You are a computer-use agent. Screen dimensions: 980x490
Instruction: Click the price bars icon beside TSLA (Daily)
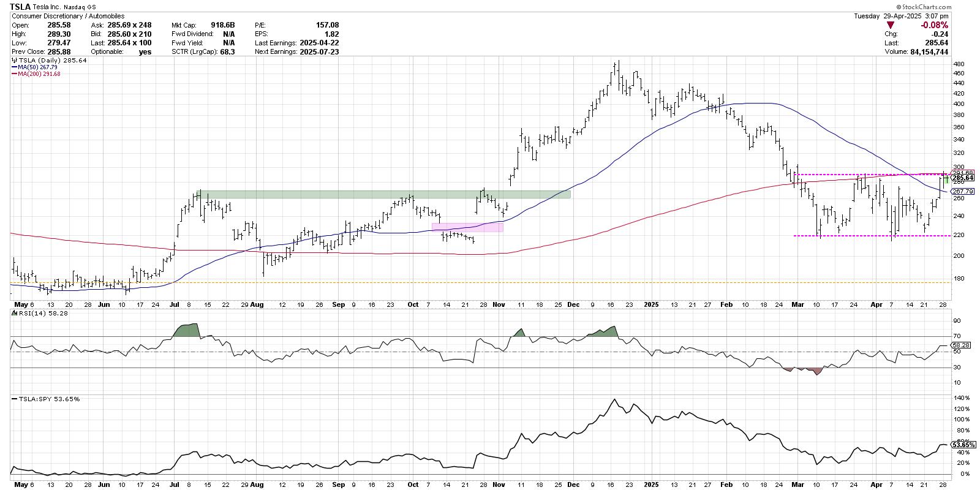pyautogui.click(x=14, y=61)
